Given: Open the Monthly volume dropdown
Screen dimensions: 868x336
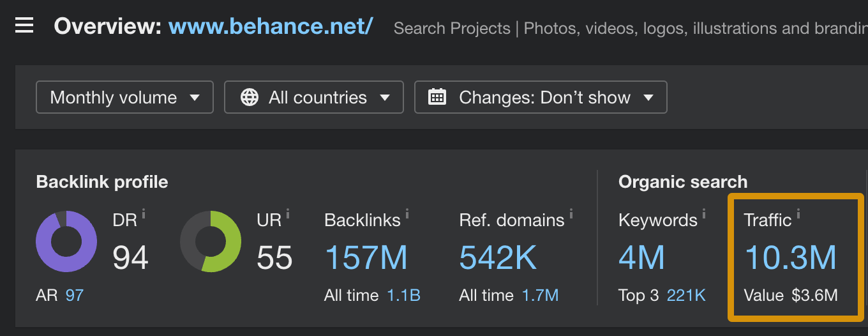Looking at the screenshot, I should (x=124, y=97).
